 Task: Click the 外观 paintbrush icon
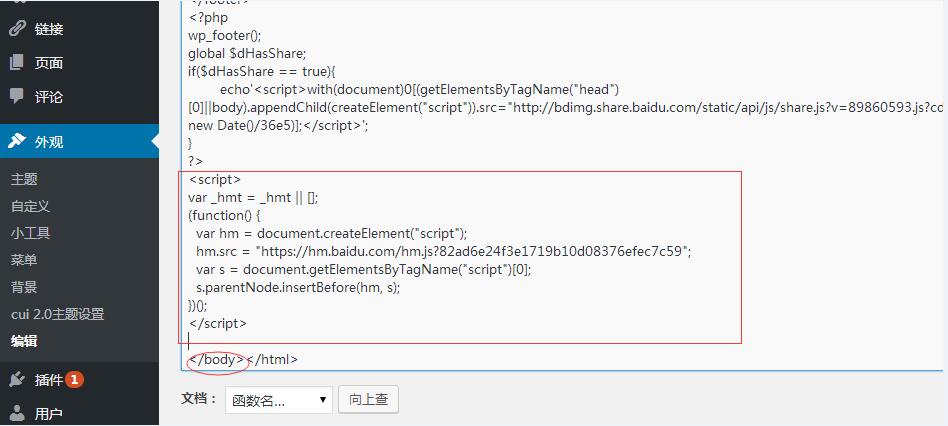[17, 141]
